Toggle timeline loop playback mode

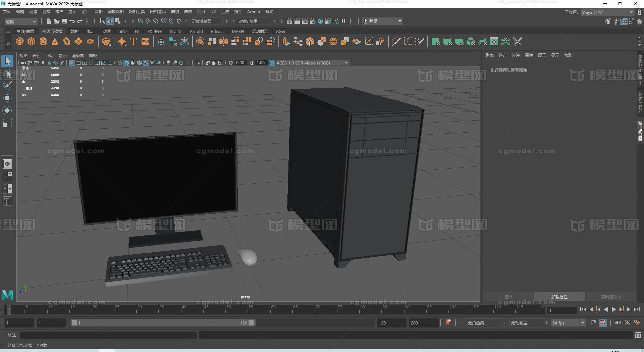point(593,322)
